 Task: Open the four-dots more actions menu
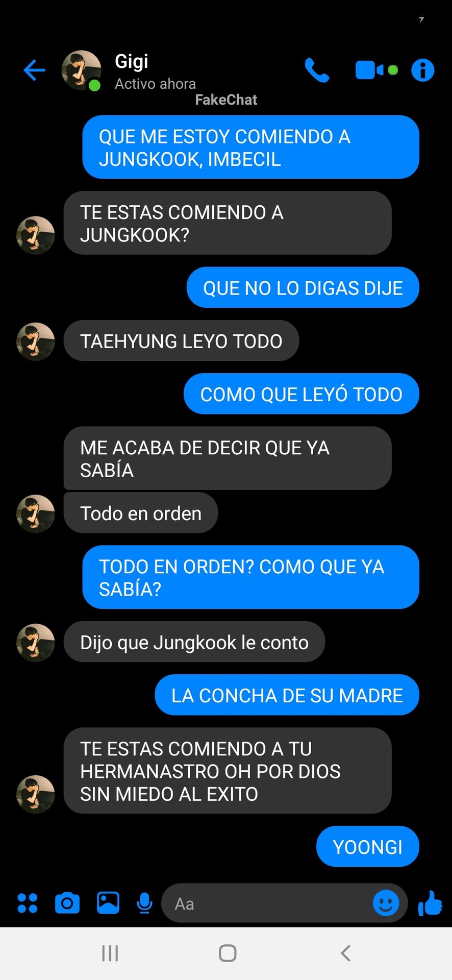coord(28,903)
